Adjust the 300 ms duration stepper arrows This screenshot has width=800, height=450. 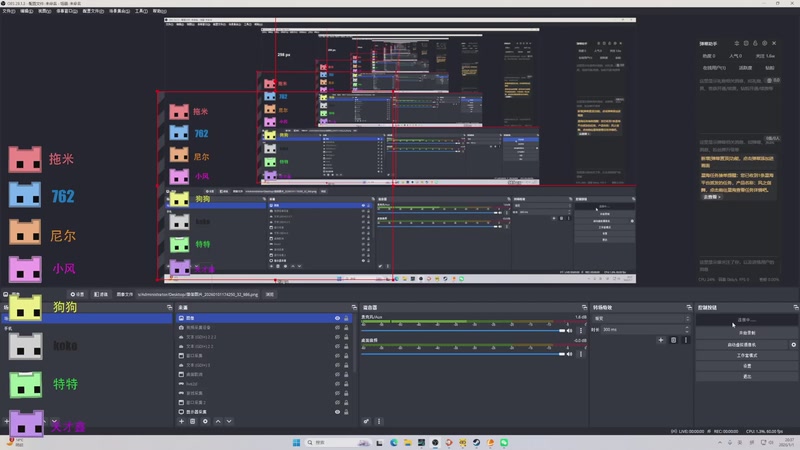[x=687, y=330]
